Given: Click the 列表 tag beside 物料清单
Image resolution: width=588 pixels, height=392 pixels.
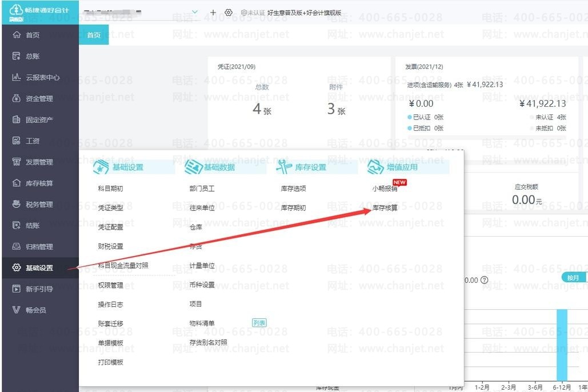Looking at the screenshot, I should pyautogui.click(x=259, y=323).
